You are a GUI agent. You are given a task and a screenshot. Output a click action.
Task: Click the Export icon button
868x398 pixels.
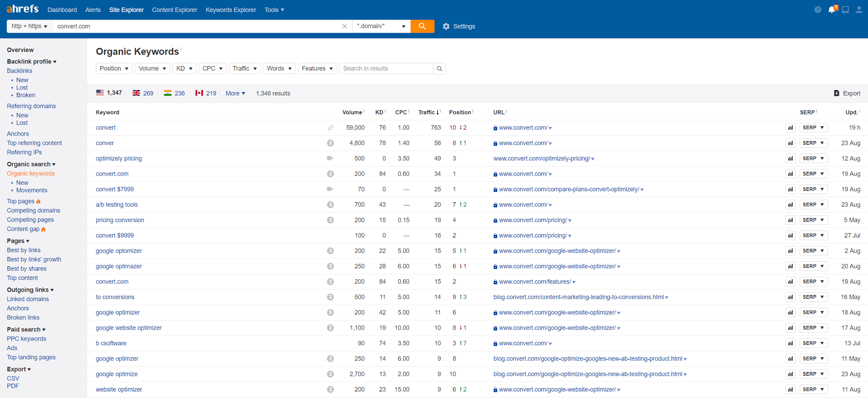(847, 93)
